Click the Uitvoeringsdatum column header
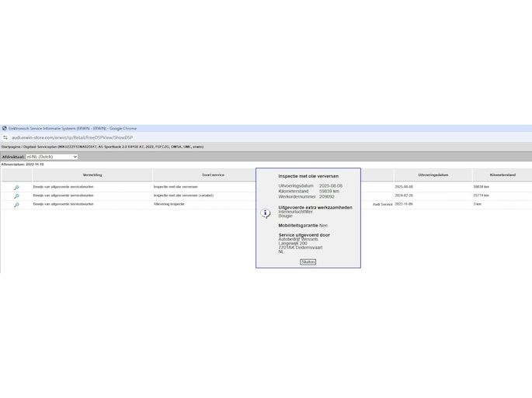This screenshot has height=398, width=532. 433,175
